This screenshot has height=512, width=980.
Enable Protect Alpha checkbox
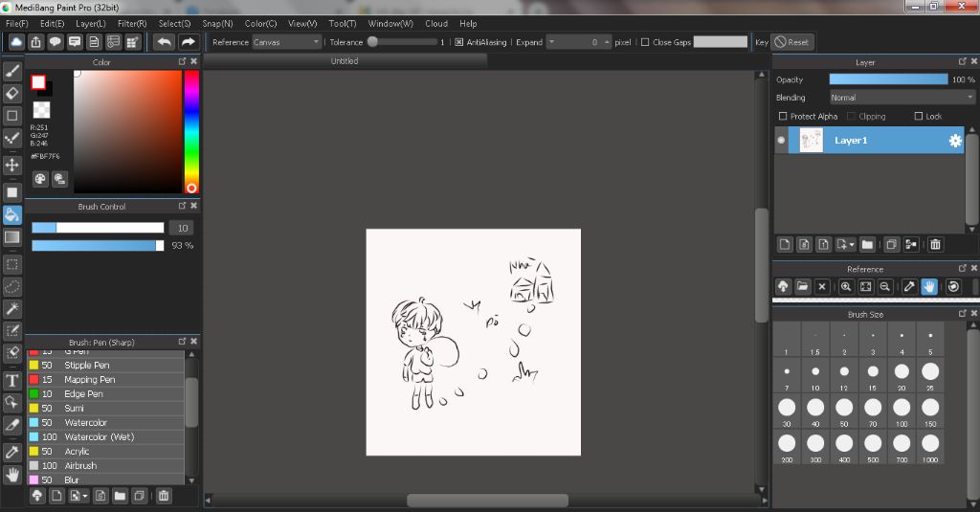[783, 117]
